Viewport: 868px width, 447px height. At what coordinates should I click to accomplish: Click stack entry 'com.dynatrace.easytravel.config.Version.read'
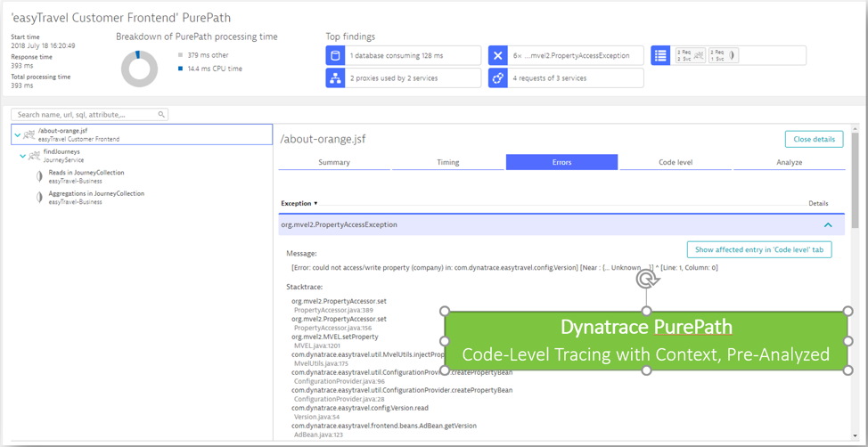click(x=360, y=408)
